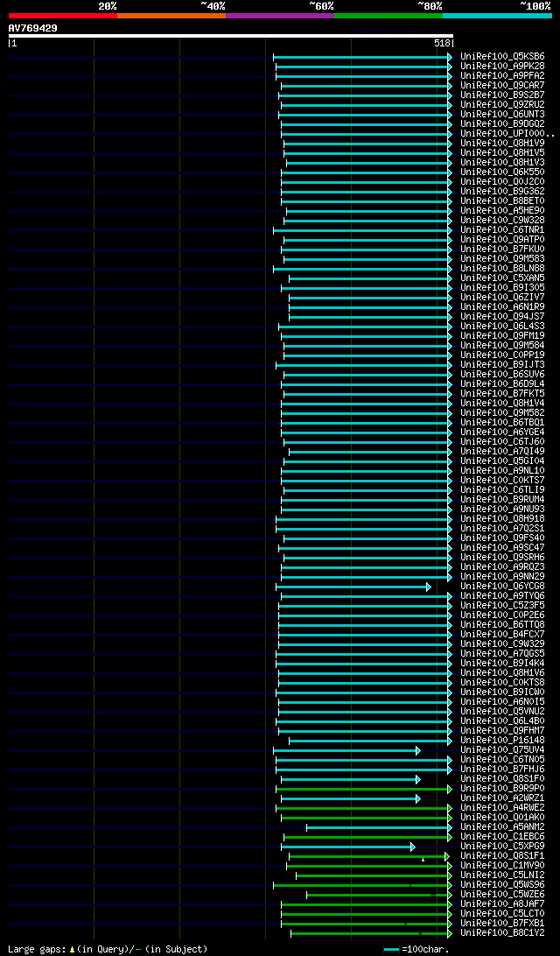
Task: Open the UniRef100_B8LN88 hit
Action: coord(503,268)
